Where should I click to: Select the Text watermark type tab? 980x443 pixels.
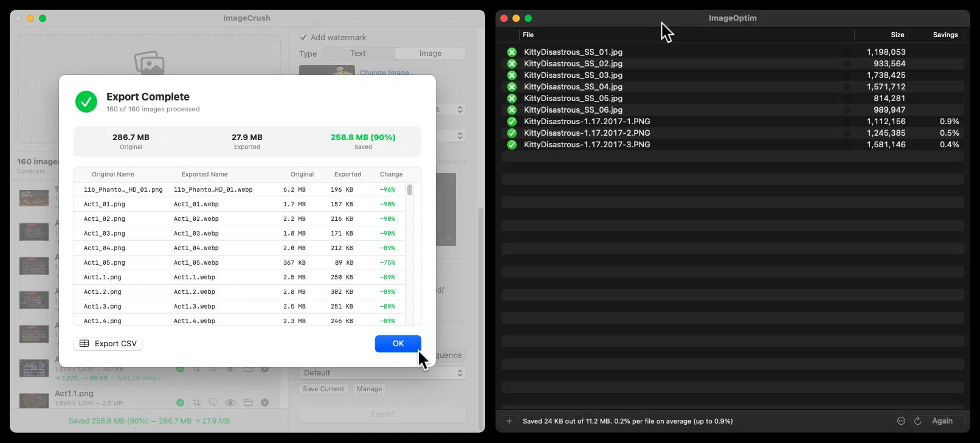pyautogui.click(x=358, y=54)
